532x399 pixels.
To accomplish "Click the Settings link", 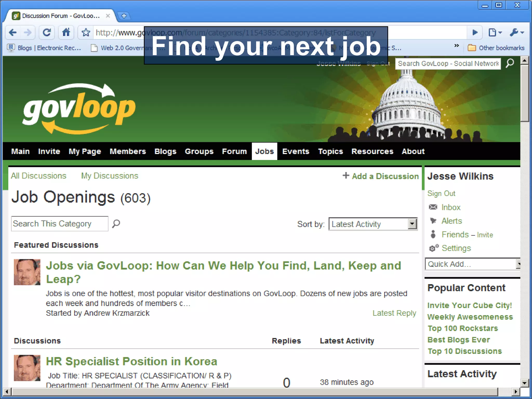I will pyautogui.click(x=456, y=248).
